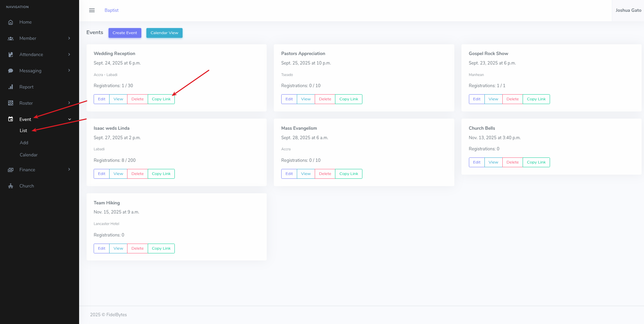Collapse the Event submenu chevron
644x324 pixels.
point(69,120)
